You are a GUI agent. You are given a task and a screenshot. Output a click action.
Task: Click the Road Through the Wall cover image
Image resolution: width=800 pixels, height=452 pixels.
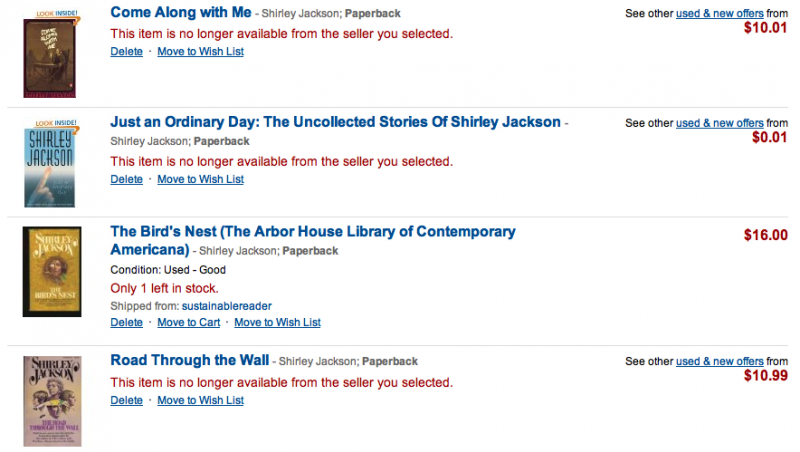pyautogui.click(x=49, y=400)
